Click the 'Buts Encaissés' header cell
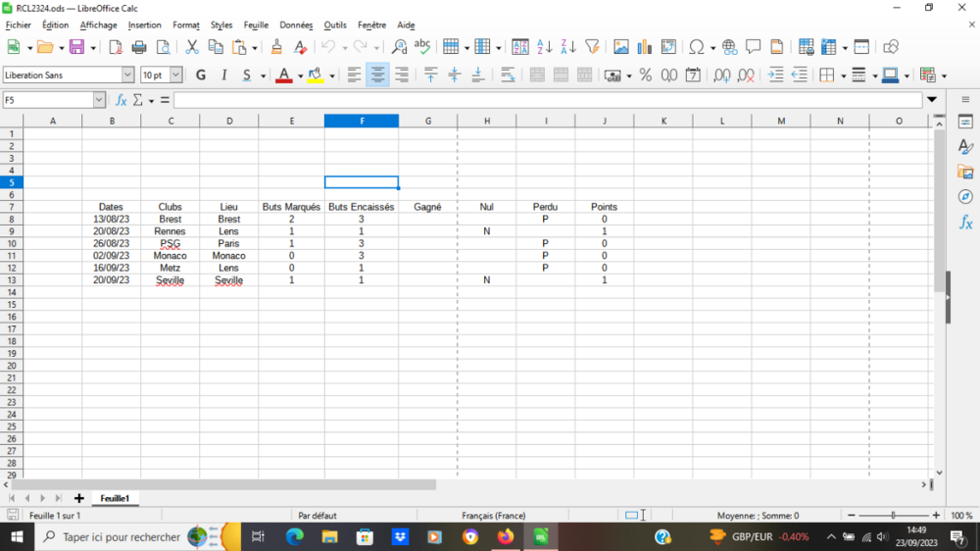 pos(361,207)
